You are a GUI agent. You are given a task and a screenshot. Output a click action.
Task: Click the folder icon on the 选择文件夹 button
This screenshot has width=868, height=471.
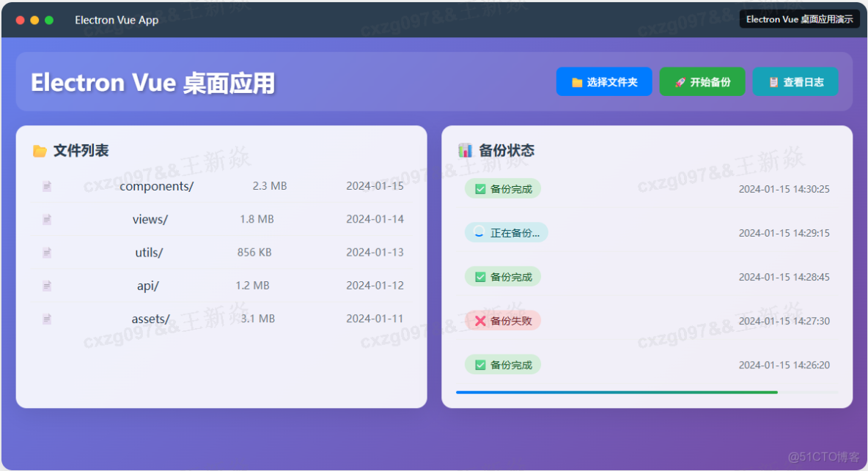(578, 81)
